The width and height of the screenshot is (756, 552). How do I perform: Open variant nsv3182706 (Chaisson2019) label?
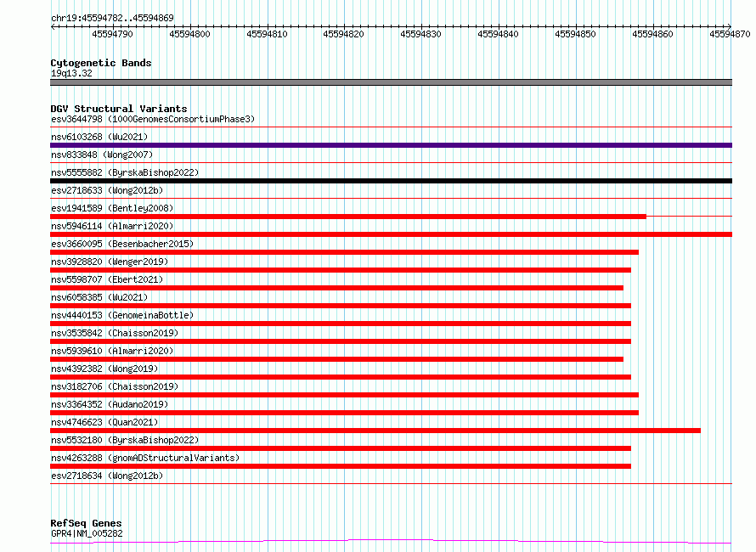115,386
